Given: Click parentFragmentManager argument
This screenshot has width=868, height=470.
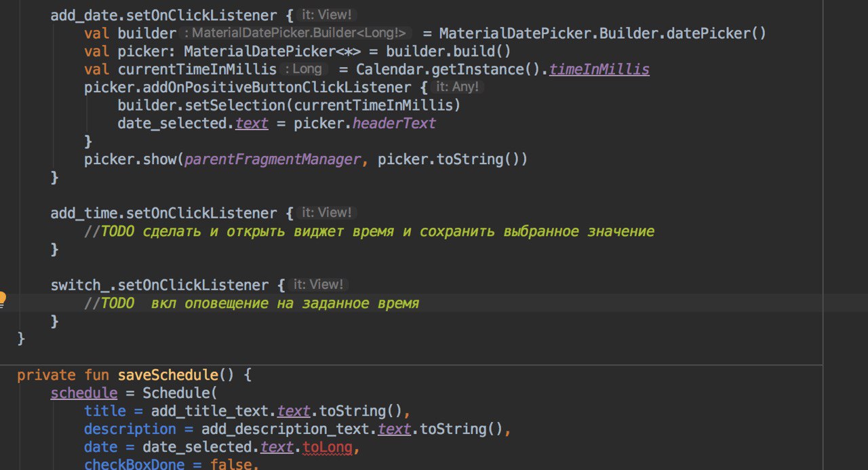Looking at the screenshot, I should [273, 159].
